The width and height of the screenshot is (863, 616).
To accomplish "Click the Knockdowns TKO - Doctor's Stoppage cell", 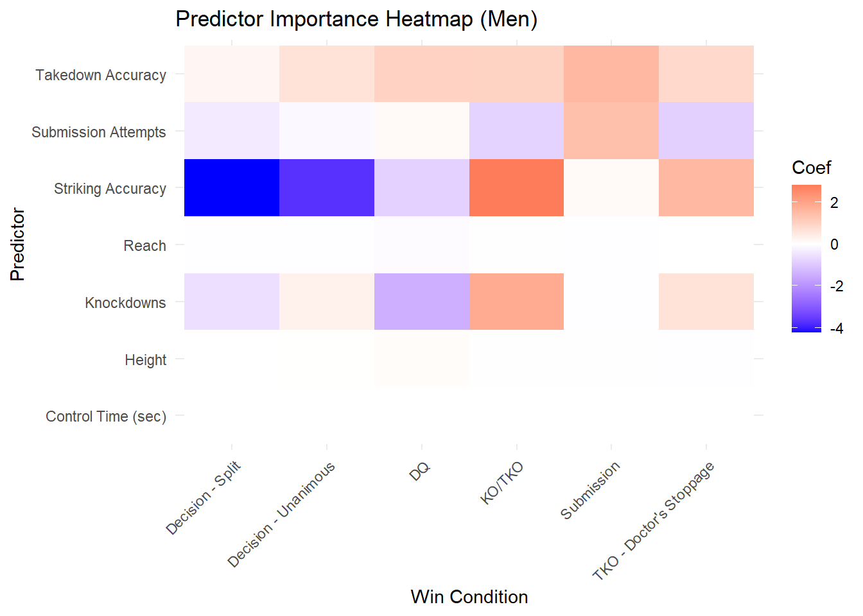I will 706,302.
